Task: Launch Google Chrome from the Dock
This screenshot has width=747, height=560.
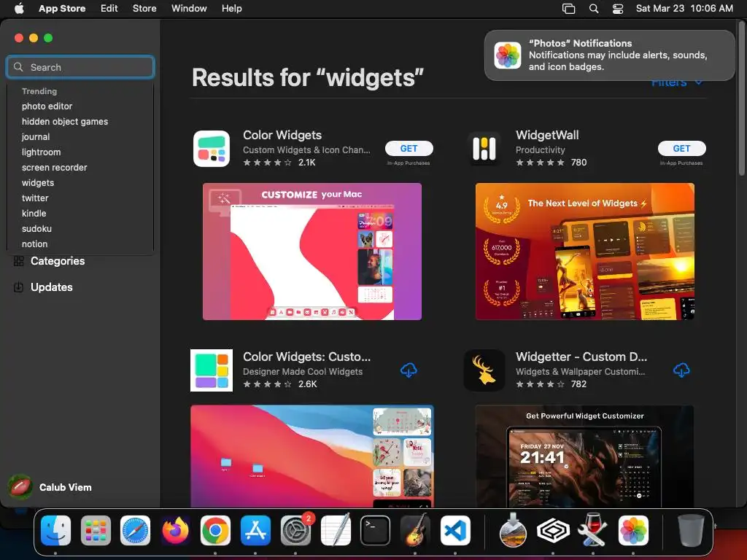Action: [215, 531]
